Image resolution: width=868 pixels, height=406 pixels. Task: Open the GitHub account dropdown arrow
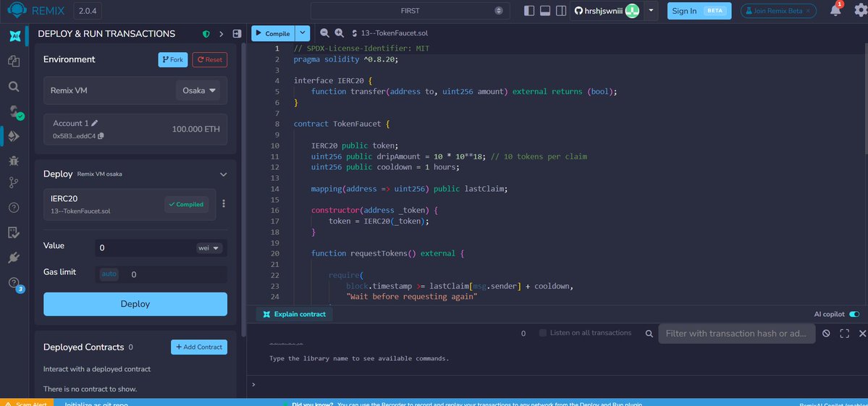pos(651,11)
